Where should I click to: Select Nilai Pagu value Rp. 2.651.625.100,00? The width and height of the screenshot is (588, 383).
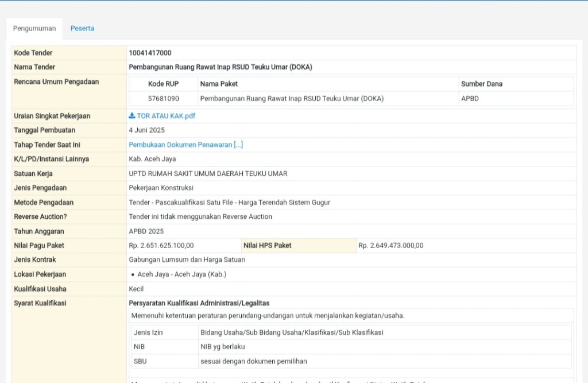161,246
